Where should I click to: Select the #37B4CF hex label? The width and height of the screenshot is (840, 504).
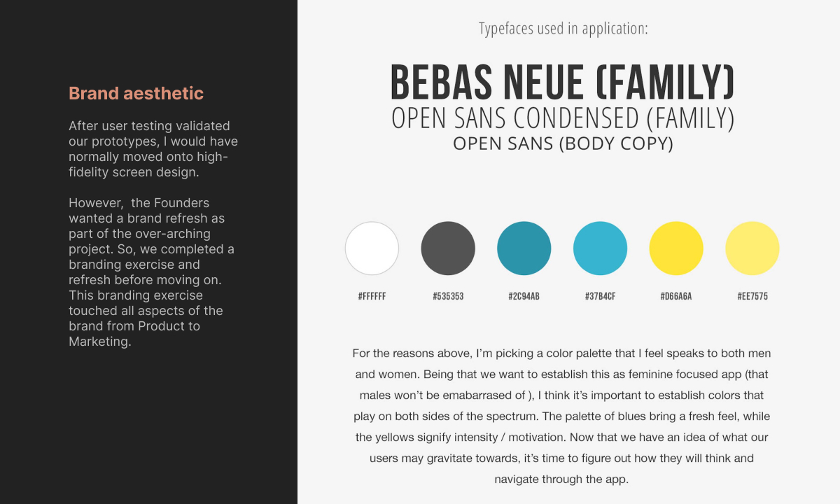click(600, 296)
